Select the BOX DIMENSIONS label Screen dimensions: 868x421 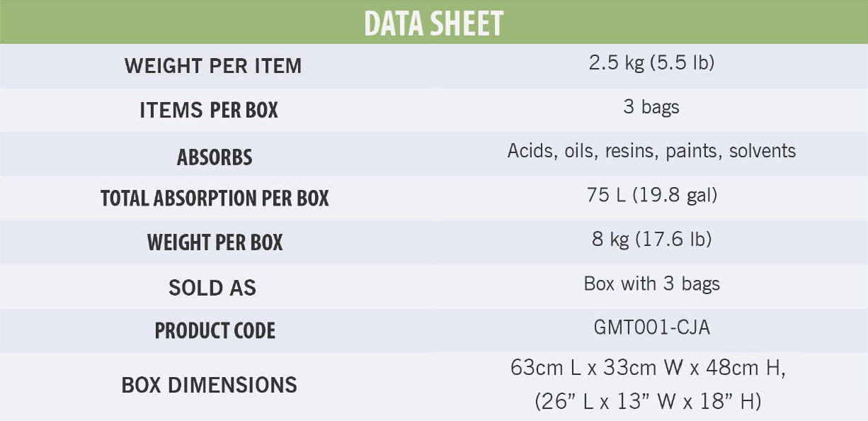(210, 385)
